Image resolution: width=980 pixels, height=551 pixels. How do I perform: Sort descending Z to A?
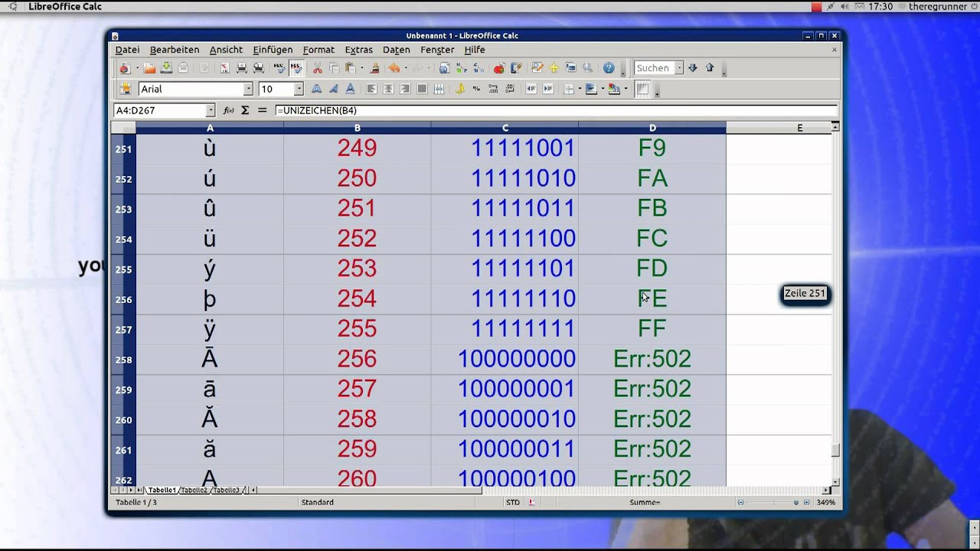click(x=479, y=68)
